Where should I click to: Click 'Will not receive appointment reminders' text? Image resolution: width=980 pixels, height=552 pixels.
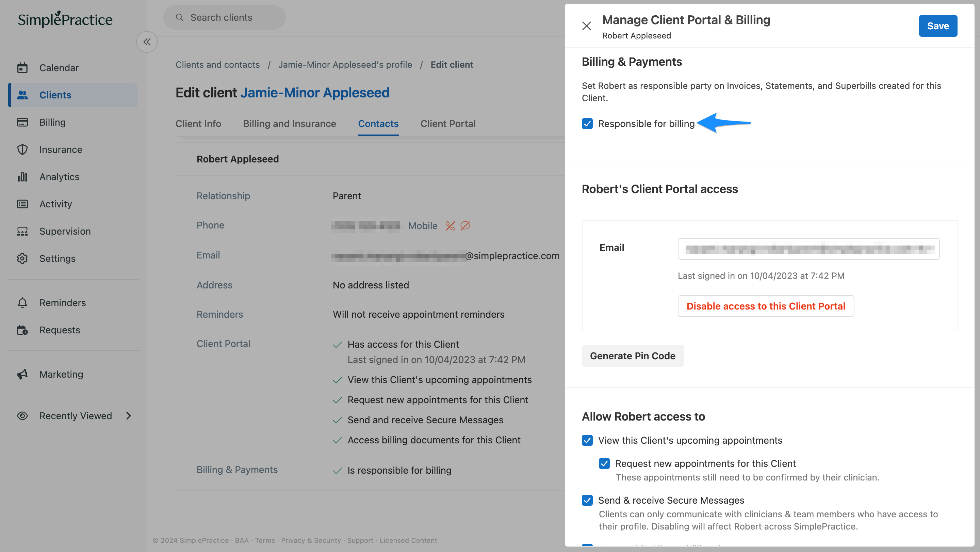pos(419,314)
